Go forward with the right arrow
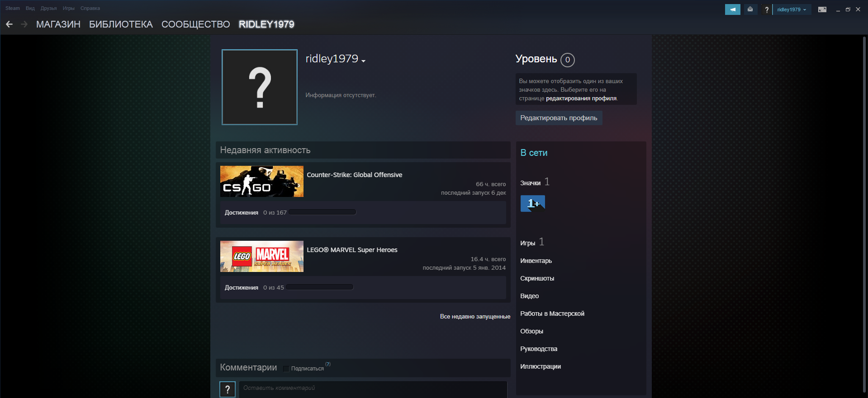The height and width of the screenshot is (398, 868). tap(24, 24)
